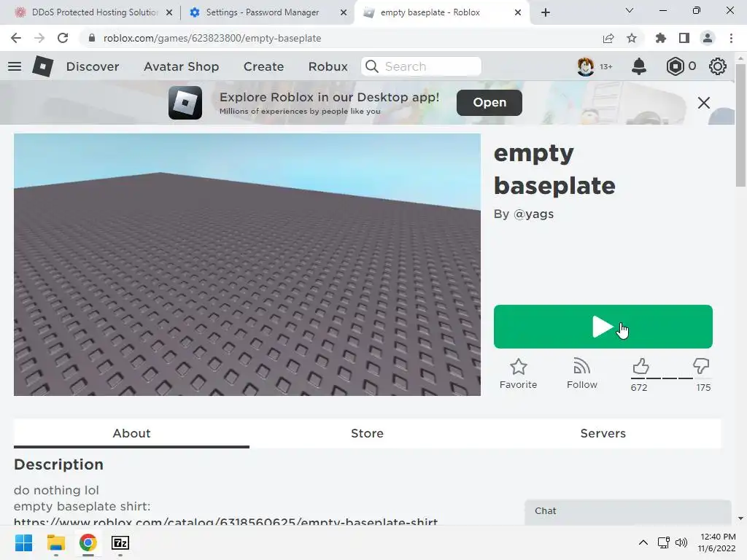This screenshot has height=560, width=747.
Task: Switch to the Store tab
Action: tap(367, 433)
